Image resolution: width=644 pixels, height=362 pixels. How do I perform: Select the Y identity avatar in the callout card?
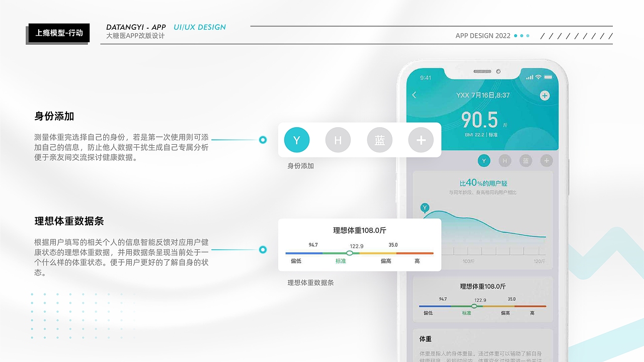(x=297, y=140)
